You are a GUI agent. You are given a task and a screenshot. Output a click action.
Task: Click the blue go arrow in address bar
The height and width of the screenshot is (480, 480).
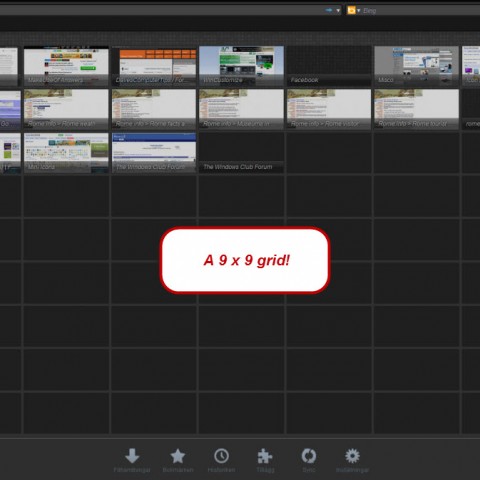click(x=329, y=10)
